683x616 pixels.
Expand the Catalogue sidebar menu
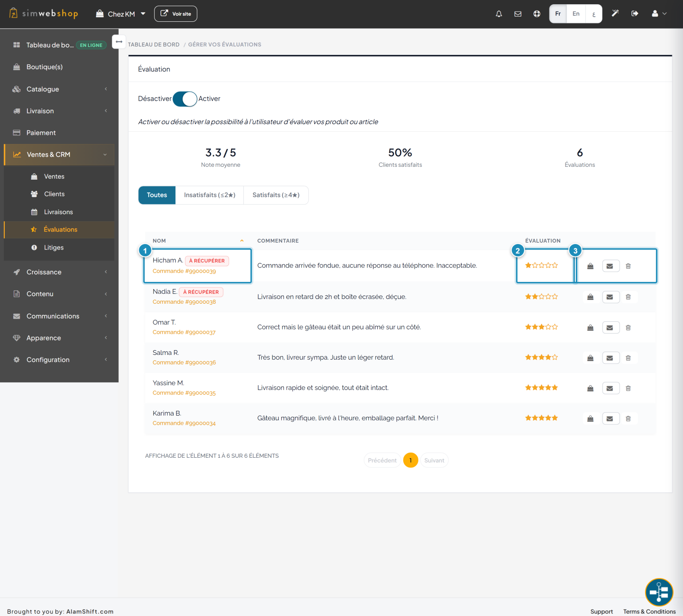59,89
